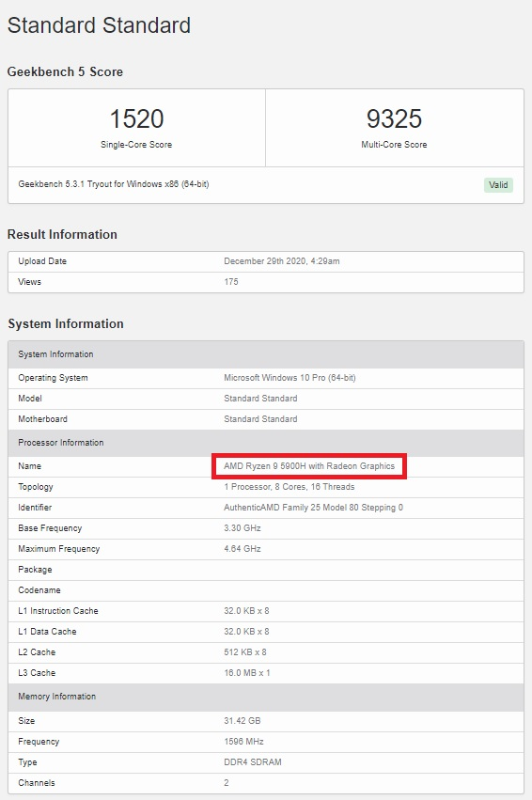532x800 pixels.
Task: Click the Upload Date value December 29th 2020
Action: tap(282, 261)
